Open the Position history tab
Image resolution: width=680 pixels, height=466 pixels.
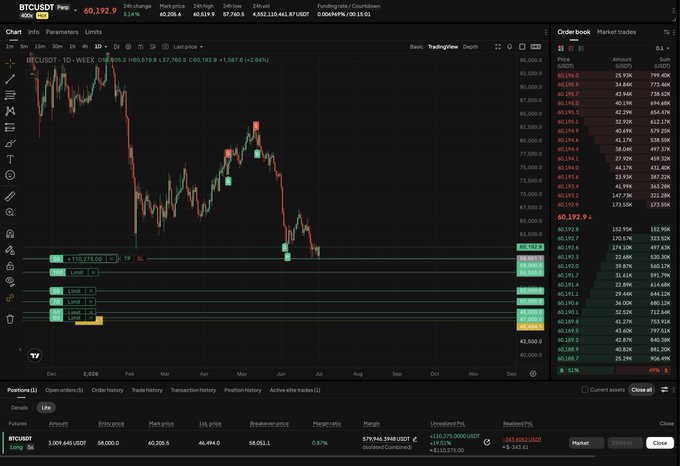tap(243, 390)
